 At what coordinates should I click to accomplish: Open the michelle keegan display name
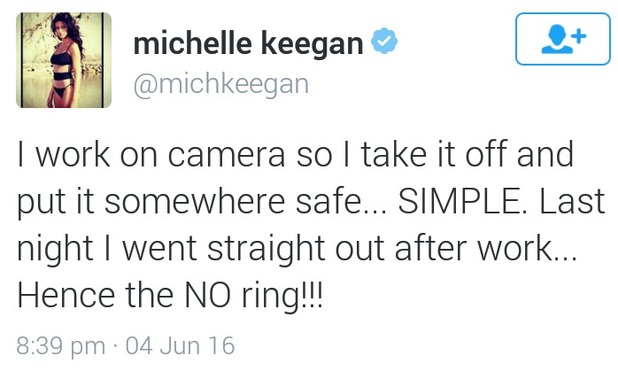pyautogui.click(x=248, y=43)
